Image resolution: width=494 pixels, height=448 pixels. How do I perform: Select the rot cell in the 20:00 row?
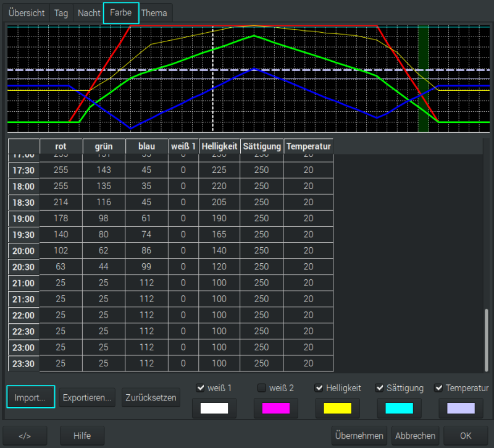tap(61, 251)
